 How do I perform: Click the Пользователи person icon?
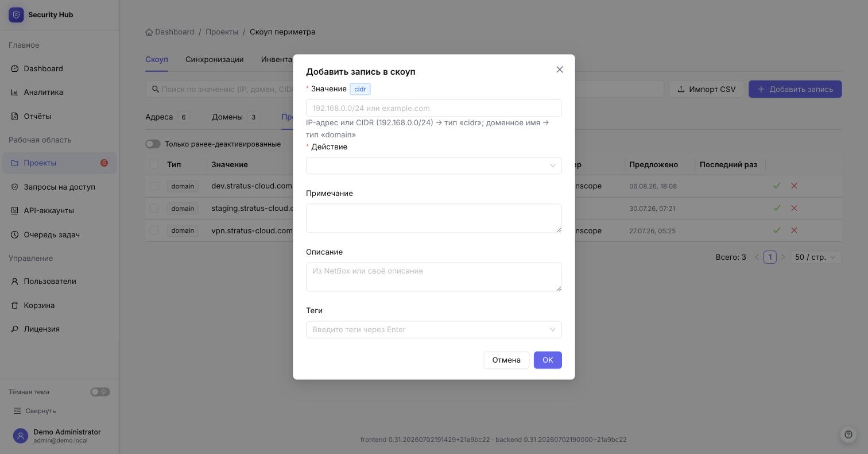(15, 281)
